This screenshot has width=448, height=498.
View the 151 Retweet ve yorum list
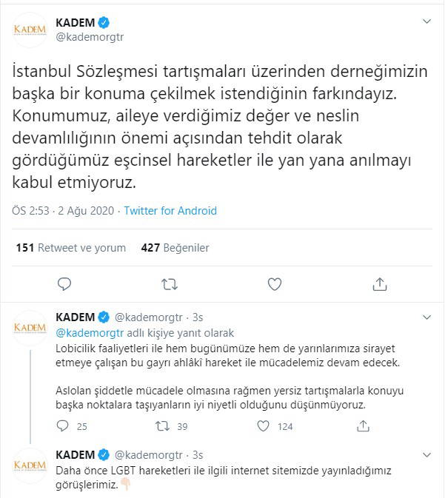coord(71,248)
